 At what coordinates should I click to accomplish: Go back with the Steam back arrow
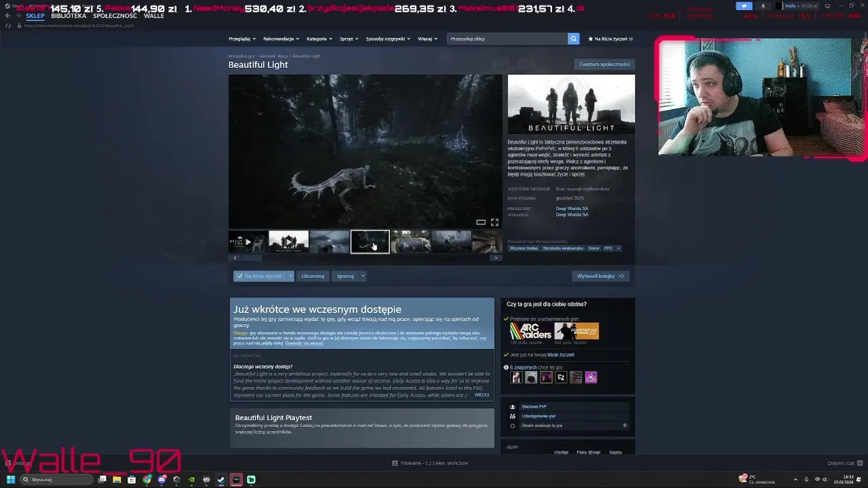coord(8,16)
